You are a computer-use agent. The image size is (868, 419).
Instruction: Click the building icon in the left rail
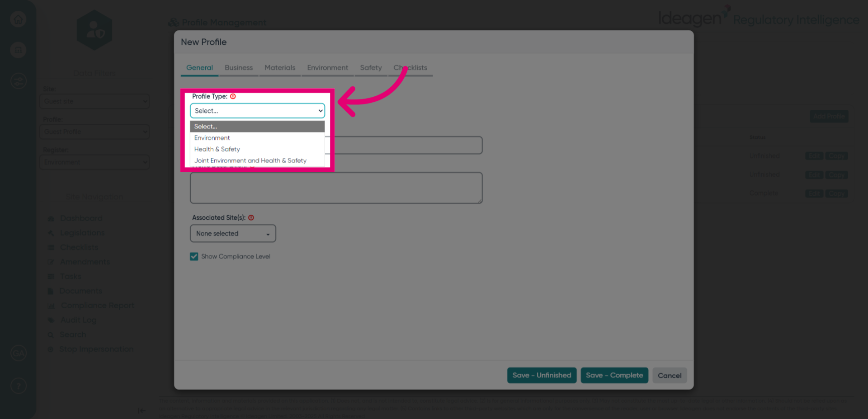[x=18, y=50]
